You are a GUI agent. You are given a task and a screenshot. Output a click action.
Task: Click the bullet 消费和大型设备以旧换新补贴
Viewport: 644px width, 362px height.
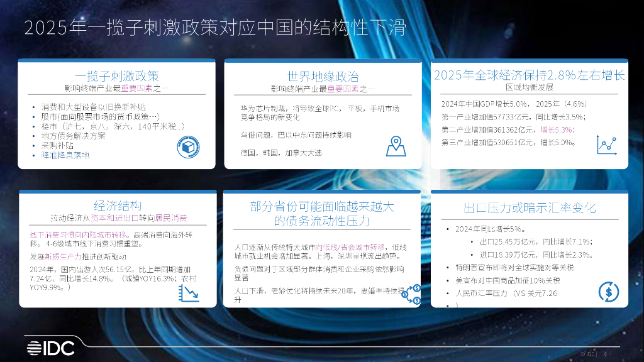click(x=93, y=107)
